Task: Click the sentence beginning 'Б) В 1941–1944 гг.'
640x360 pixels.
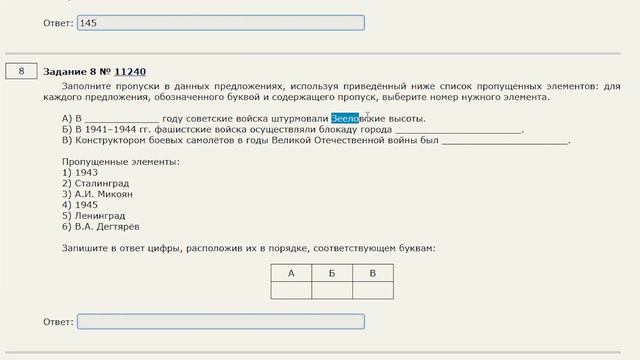Action: (x=293, y=130)
